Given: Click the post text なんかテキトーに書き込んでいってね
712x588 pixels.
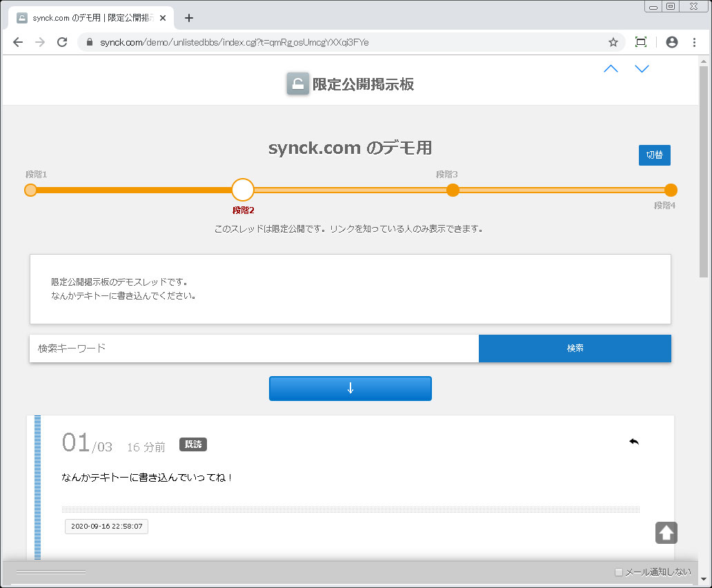Looking at the screenshot, I should [x=147, y=478].
